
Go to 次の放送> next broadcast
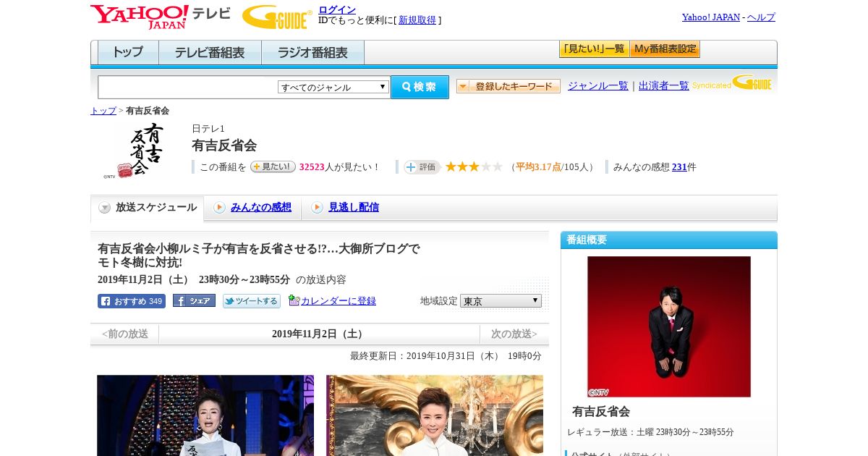[514, 334]
